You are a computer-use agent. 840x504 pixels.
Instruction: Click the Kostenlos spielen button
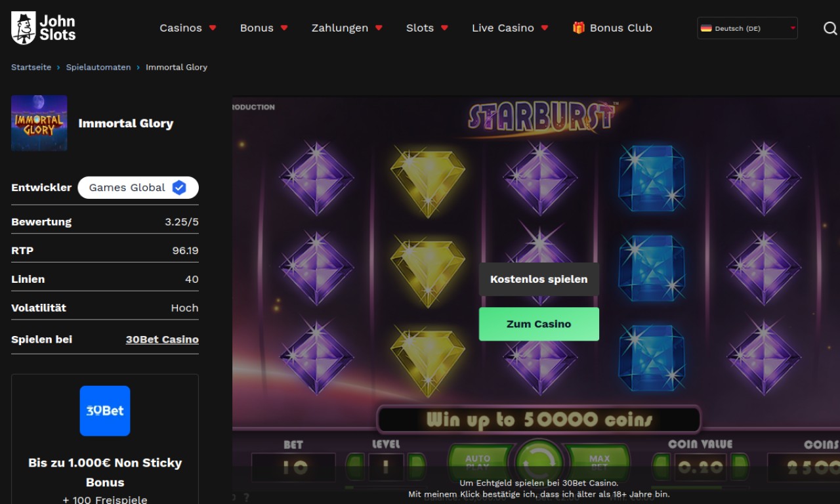pos(539,279)
